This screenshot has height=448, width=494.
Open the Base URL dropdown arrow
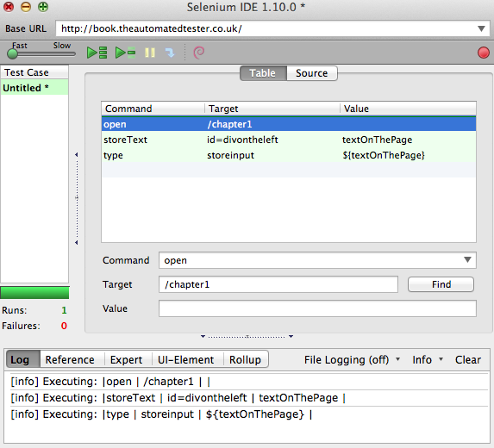(481, 28)
